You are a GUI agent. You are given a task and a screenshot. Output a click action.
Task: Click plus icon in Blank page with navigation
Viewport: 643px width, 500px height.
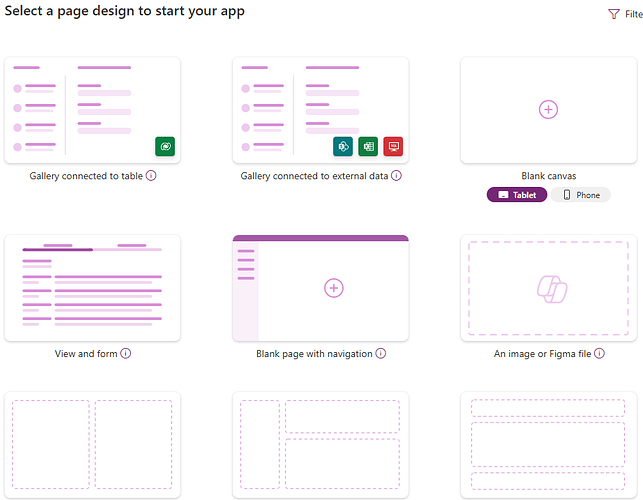(x=333, y=288)
